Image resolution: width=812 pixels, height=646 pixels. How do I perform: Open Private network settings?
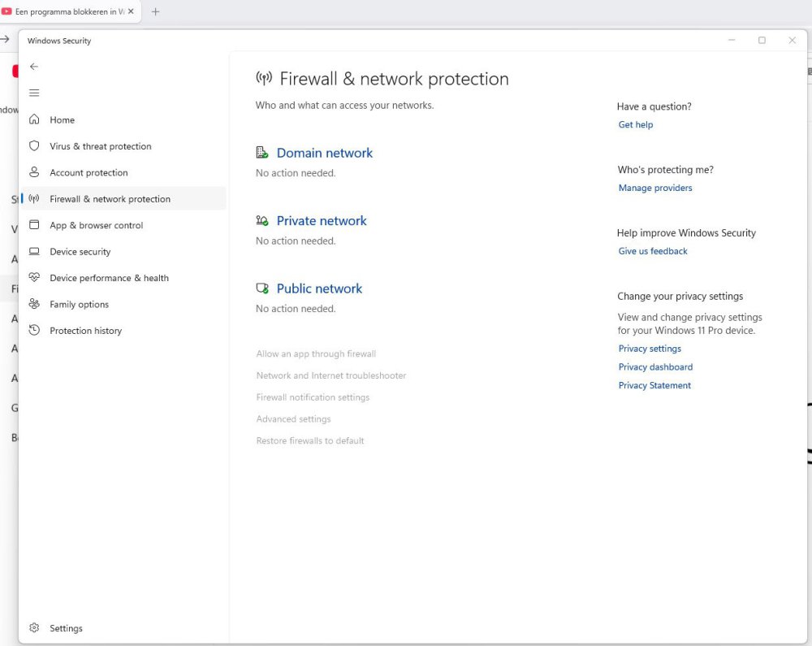coord(321,221)
